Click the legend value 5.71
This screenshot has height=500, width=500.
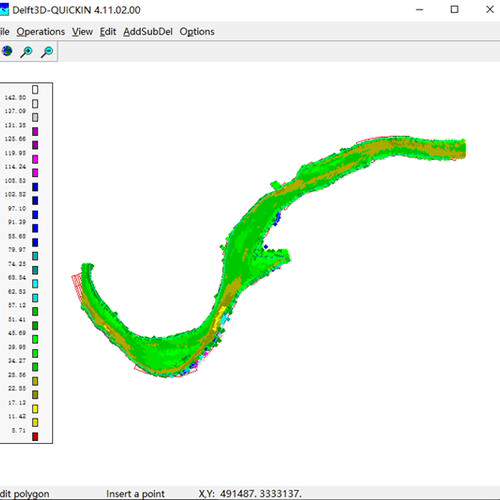tap(19, 430)
